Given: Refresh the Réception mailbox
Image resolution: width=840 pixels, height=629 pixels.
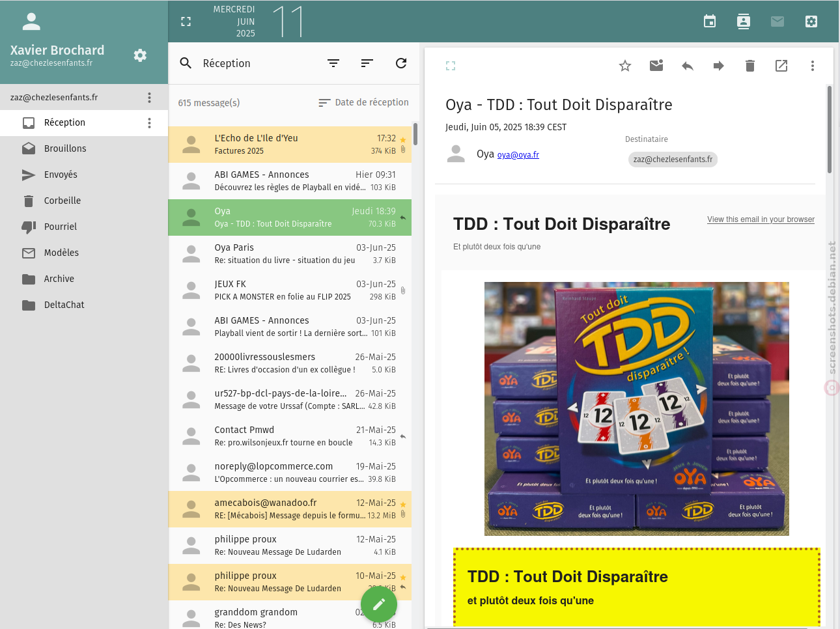Looking at the screenshot, I should [x=401, y=63].
